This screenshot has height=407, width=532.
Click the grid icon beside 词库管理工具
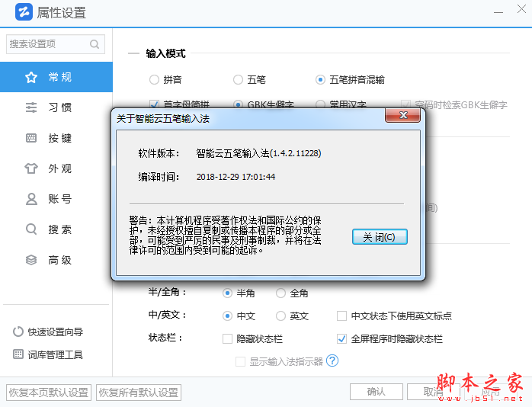18,354
